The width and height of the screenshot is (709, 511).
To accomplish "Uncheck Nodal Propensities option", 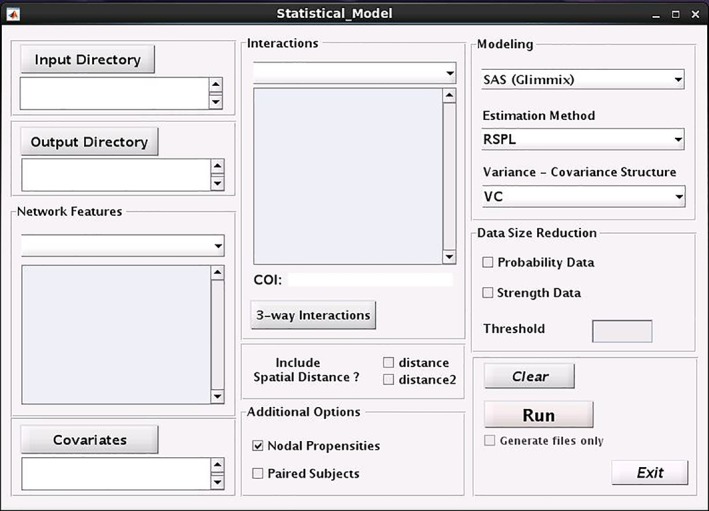I will (x=258, y=446).
